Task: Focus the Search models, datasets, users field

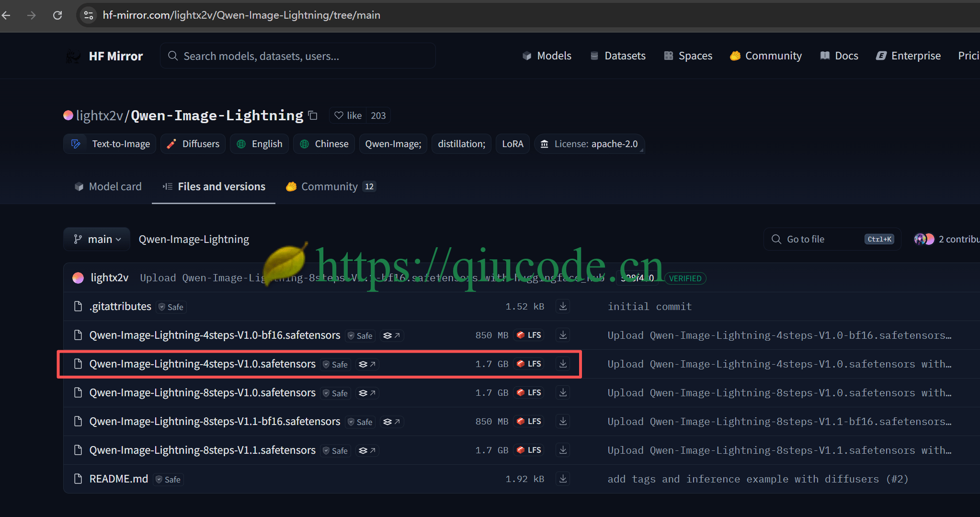Action: click(x=298, y=56)
